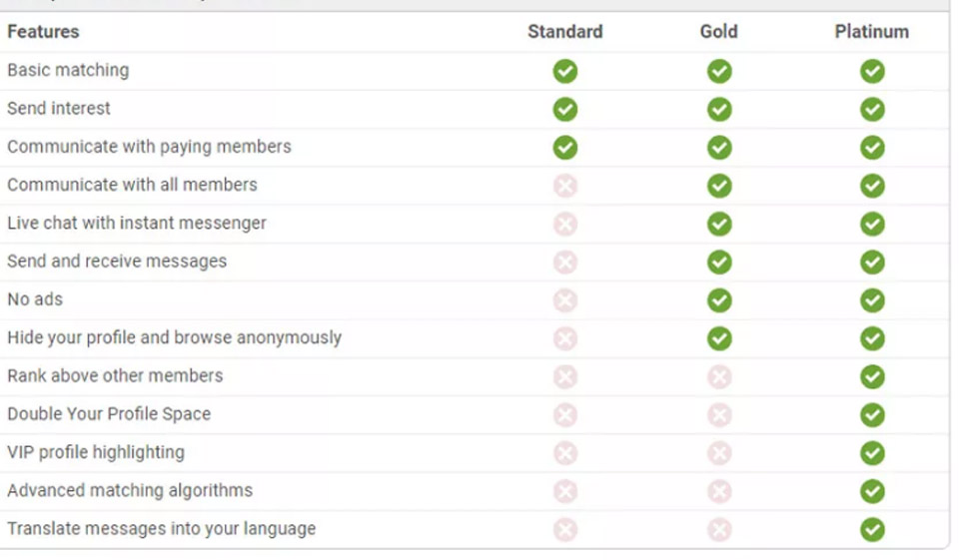Click Platinum check for Advanced matching algorithms

click(872, 491)
